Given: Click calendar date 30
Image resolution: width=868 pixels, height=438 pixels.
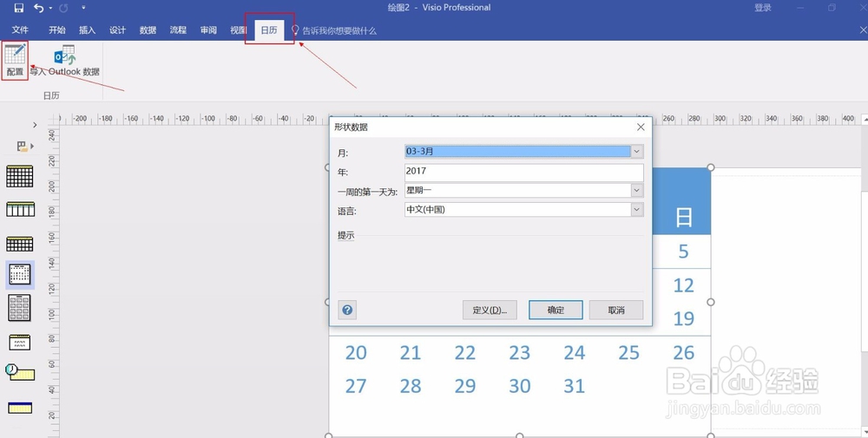Looking at the screenshot, I should pos(520,386).
